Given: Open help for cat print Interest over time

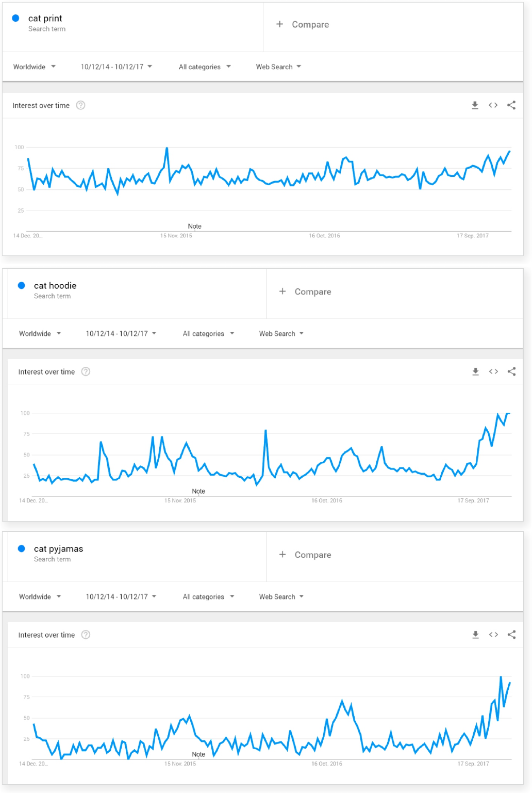Looking at the screenshot, I should point(80,105).
